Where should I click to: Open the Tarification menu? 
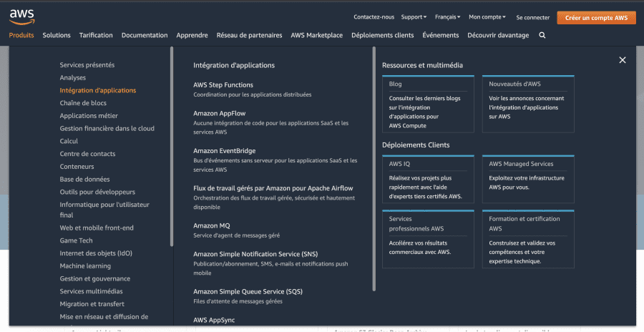point(96,35)
